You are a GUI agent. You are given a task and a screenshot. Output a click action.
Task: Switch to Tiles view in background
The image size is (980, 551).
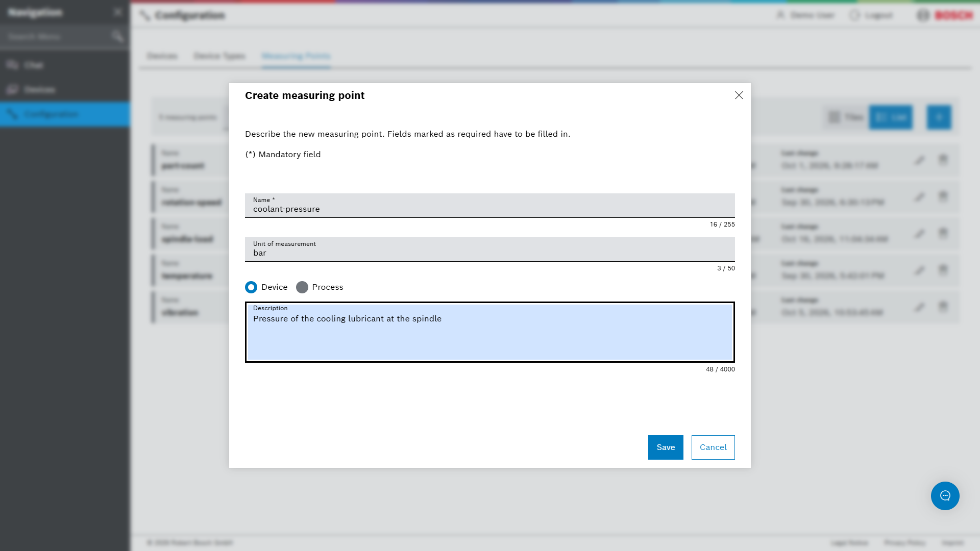click(x=846, y=117)
